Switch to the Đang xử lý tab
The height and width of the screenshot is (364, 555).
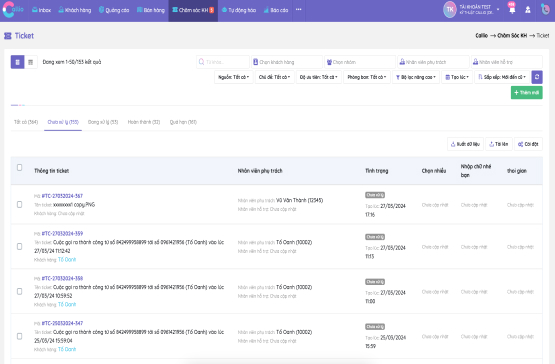pyautogui.click(x=103, y=122)
